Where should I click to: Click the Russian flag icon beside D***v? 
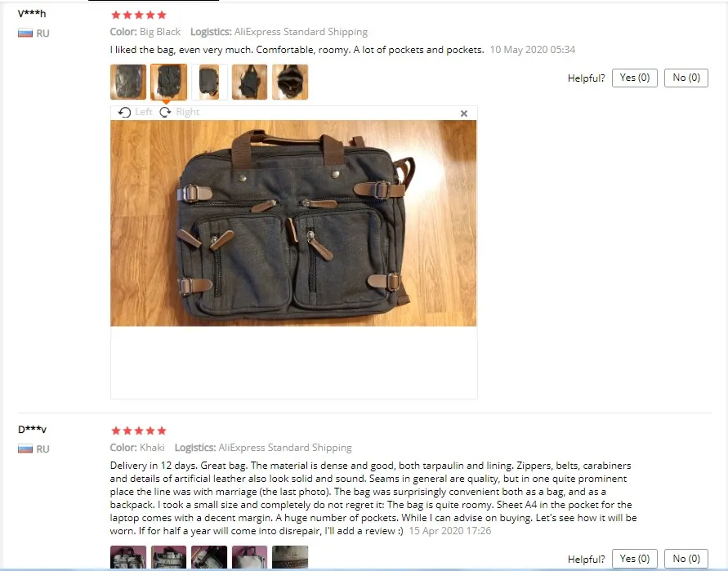[25, 449]
